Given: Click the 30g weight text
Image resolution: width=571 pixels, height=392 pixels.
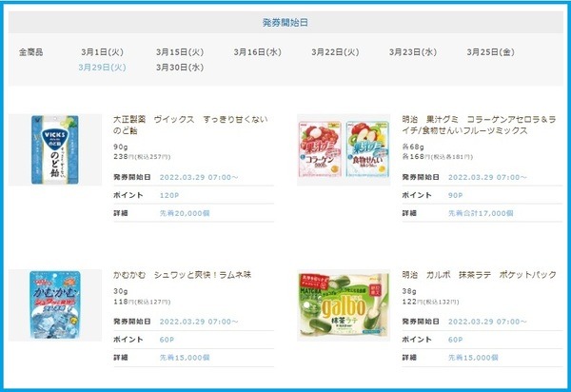Looking at the screenshot, I should (x=121, y=291).
